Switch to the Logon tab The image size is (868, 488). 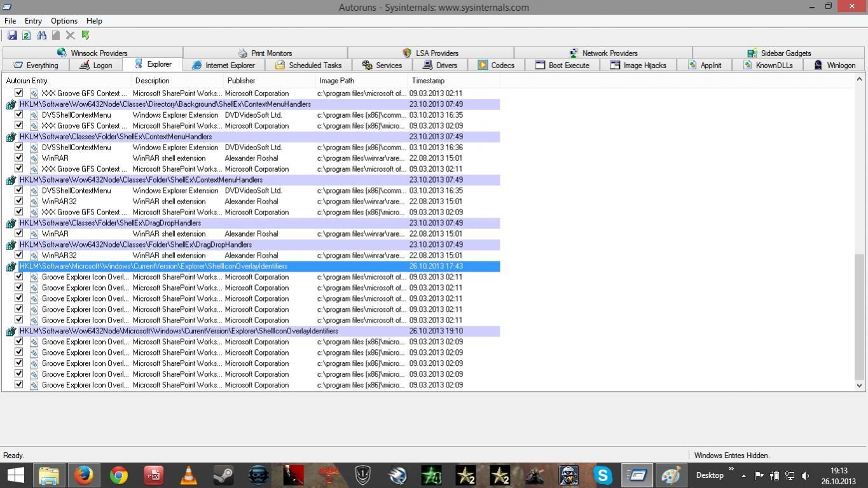point(95,65)
